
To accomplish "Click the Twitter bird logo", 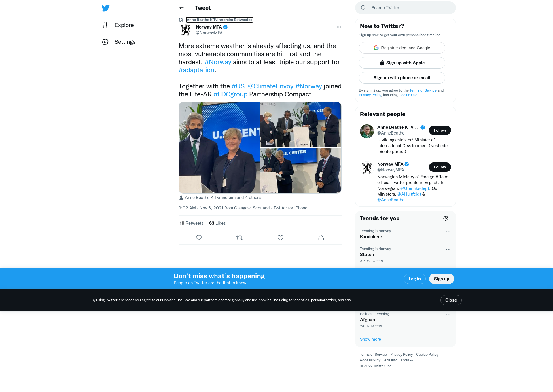I will (105, 8).
